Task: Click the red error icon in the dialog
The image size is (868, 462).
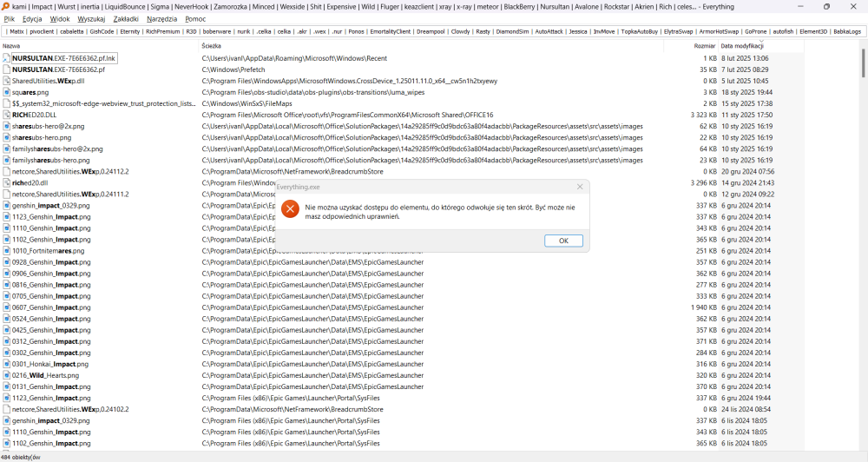Action: point(290,208)
